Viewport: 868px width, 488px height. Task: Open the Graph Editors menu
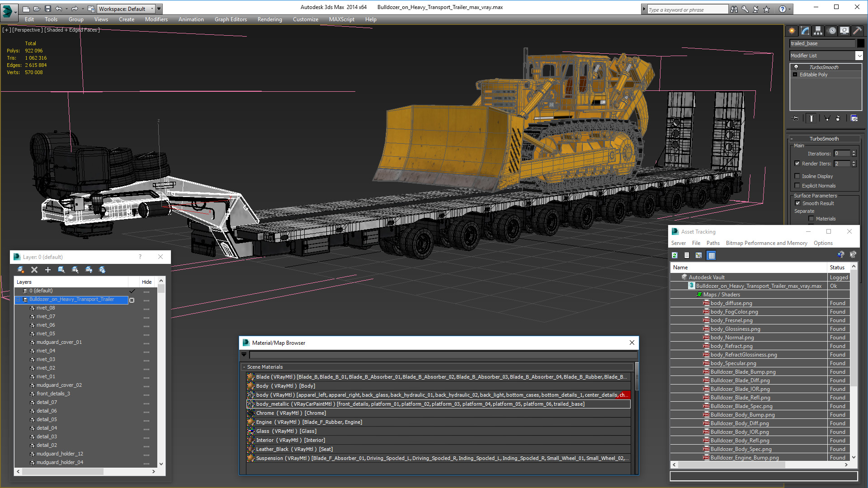coord(231,19)
